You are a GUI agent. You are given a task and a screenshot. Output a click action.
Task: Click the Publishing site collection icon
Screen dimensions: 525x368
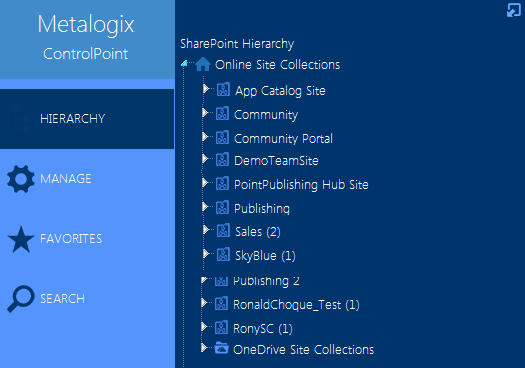click(x=222, y=207)
